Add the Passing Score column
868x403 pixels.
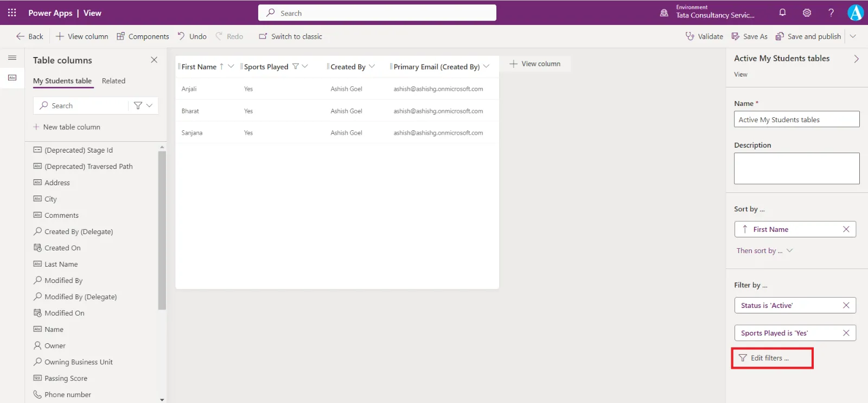pyautogui.click(x=60, y=378)
